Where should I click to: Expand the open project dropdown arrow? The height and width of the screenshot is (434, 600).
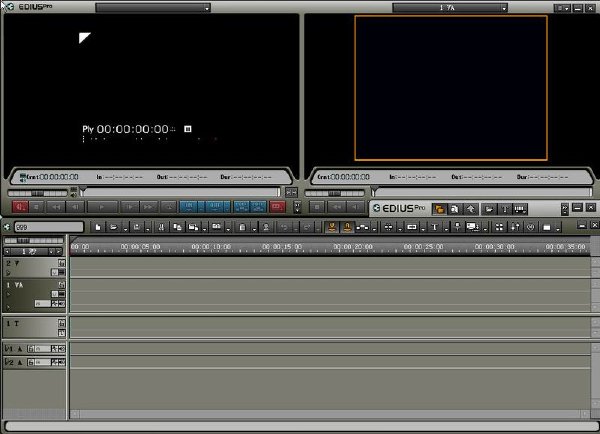(126, 228)
